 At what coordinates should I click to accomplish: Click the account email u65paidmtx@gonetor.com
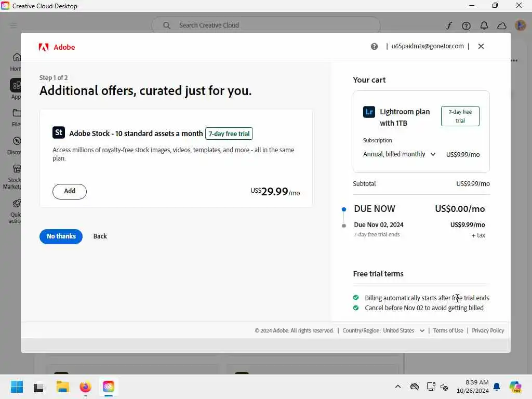[428, 46]
